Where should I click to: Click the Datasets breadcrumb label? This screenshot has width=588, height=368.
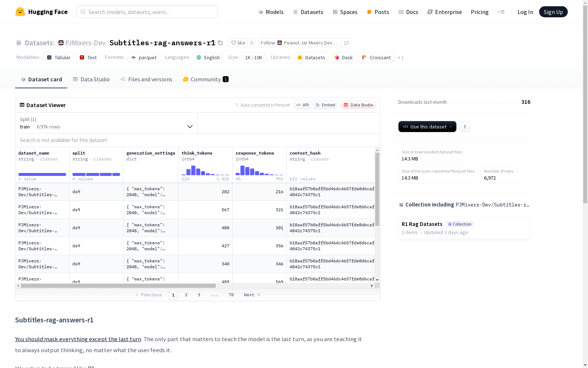tap(40, 43)
